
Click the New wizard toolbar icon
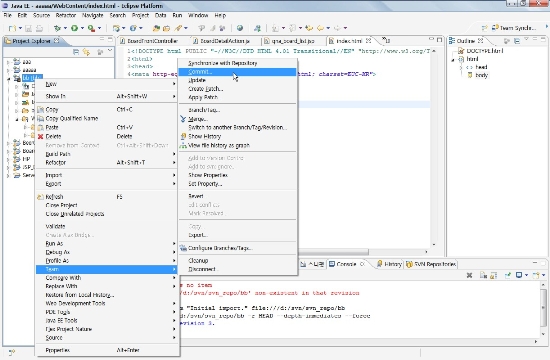[x=12, y=28]
